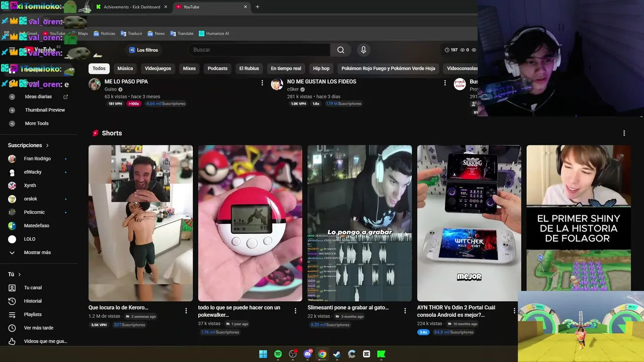This screenshot has width=644, height=362.
Task: Open LOLO channel avatar
Action: click(x=12, y=239)
